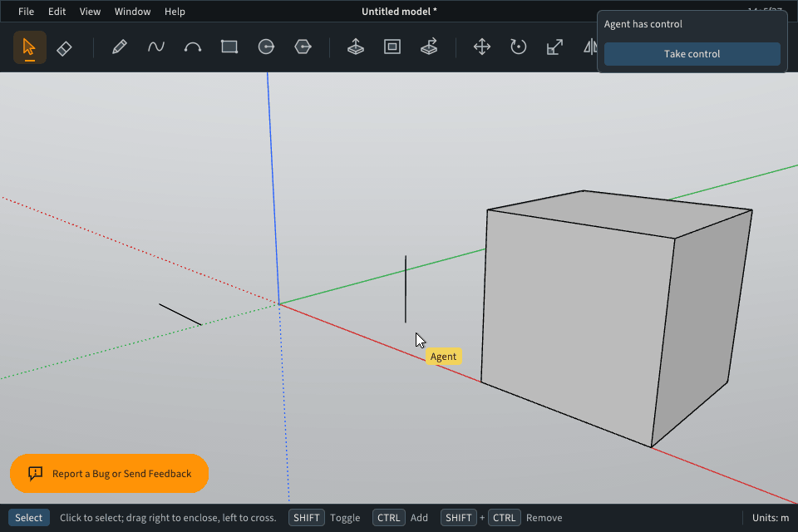798x532 pixels.
Task: Open the Window menu
Action: [132, 11]
